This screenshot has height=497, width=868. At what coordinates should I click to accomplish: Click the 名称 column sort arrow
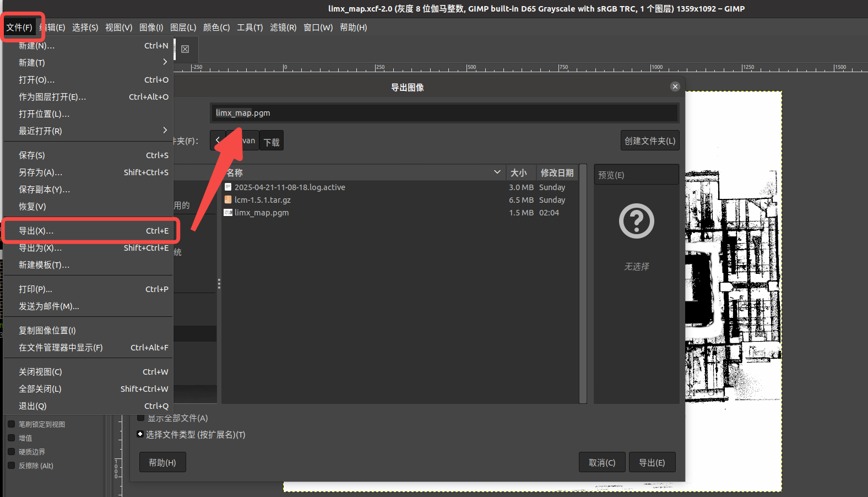coord(497,172)
